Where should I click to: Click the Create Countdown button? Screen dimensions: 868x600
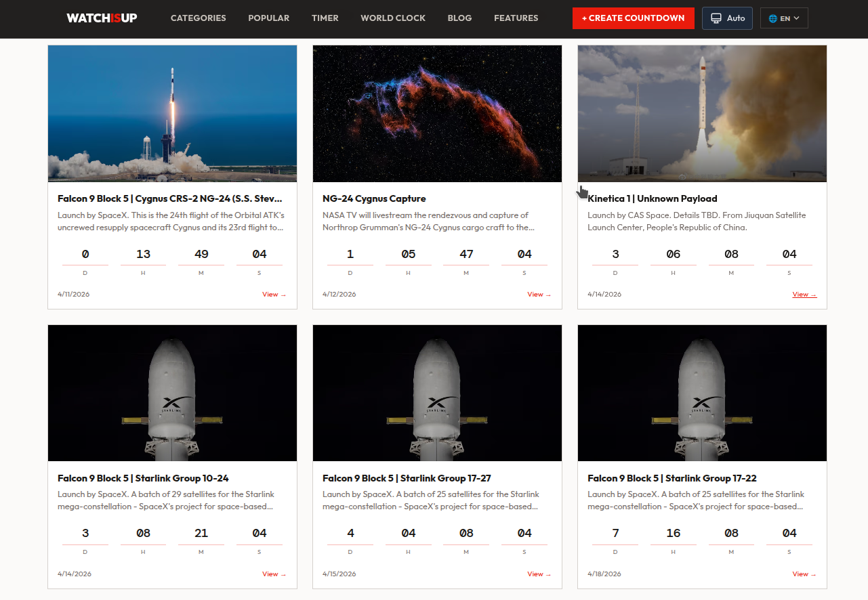click(x=634, y=18)
